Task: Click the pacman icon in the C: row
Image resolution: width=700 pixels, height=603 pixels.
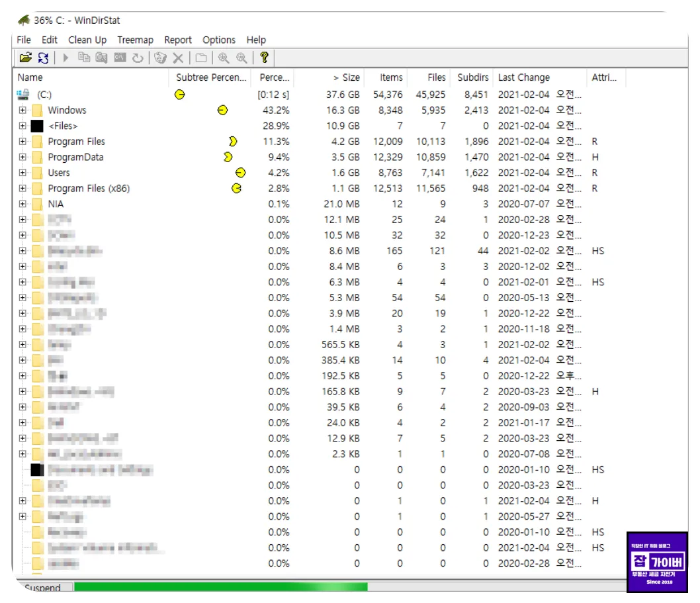Action: pos(179,94)
